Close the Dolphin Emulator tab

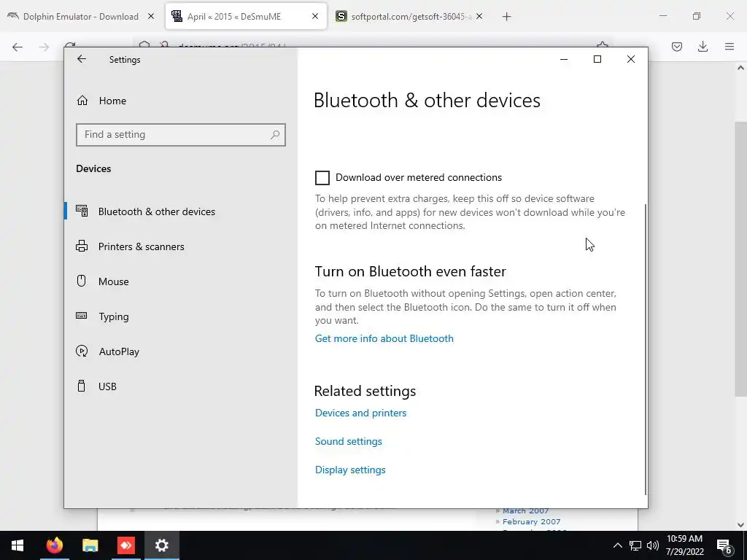(x=151, y=17)
